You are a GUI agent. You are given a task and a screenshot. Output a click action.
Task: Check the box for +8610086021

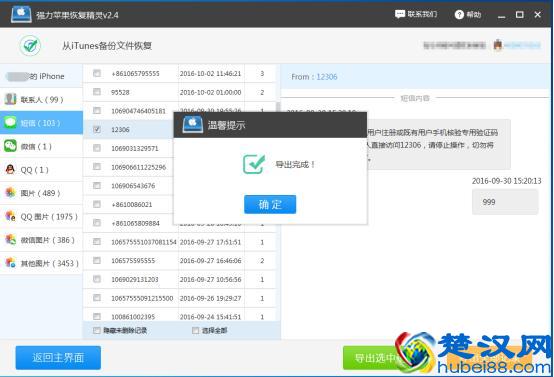click(x=97, y=204)
